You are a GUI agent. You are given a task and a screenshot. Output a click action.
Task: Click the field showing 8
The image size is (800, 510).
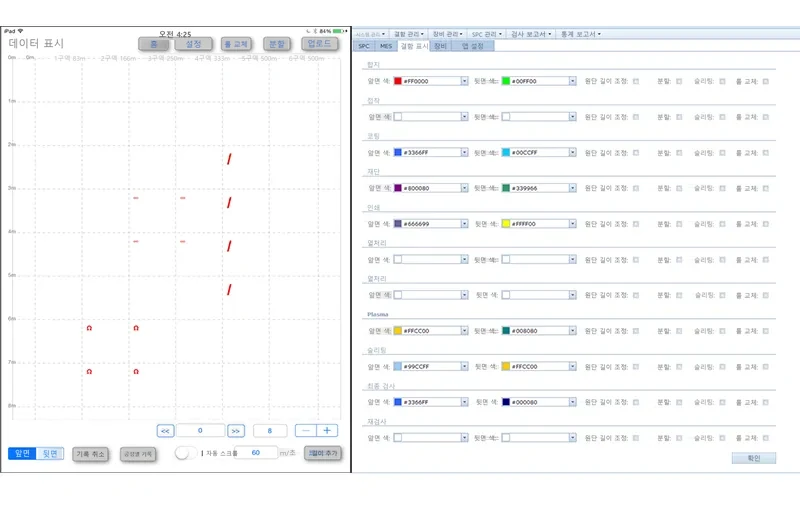[x=270, y=430]
